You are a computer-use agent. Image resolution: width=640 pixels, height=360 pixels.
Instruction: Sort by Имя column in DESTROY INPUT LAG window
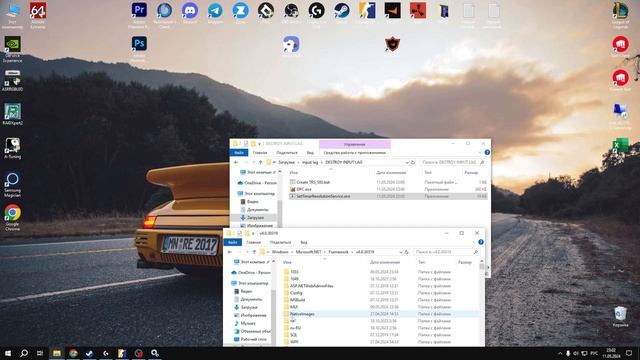[293, 173]
